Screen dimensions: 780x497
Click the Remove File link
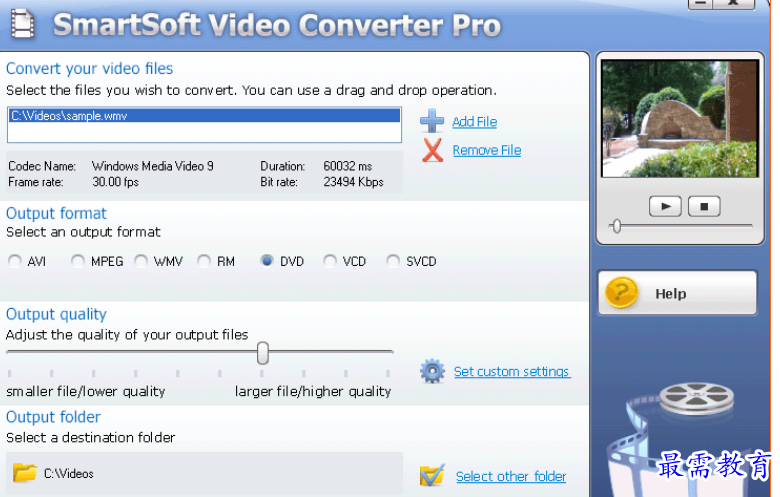coord(487,150)
